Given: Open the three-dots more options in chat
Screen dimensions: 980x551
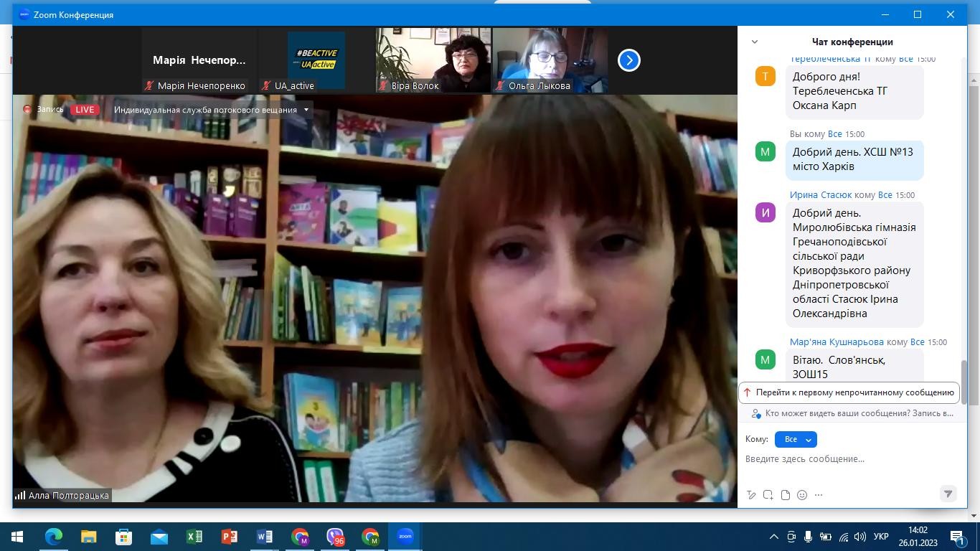Looking at the screenshot, I should tap(819, 494).
